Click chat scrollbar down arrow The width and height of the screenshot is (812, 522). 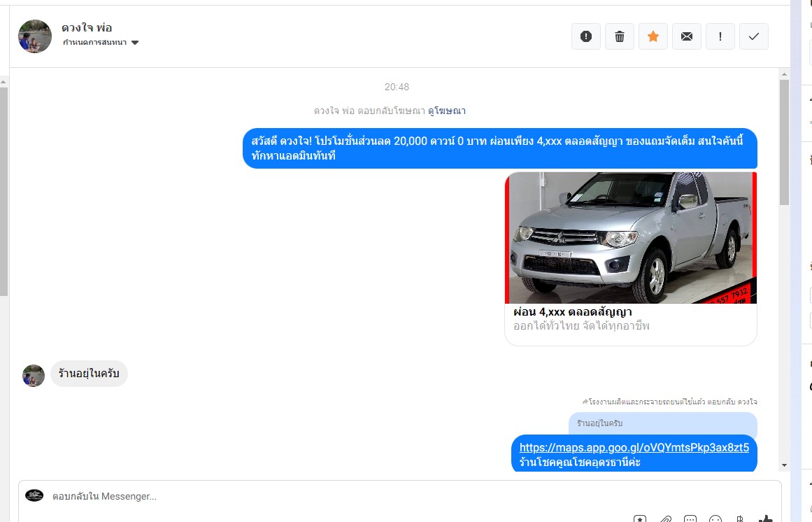click(x=784, y=465)
